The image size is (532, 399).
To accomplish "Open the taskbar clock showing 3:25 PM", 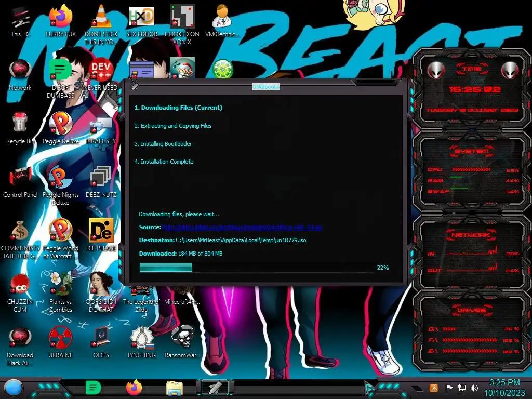I will click(x=504, y=388).
